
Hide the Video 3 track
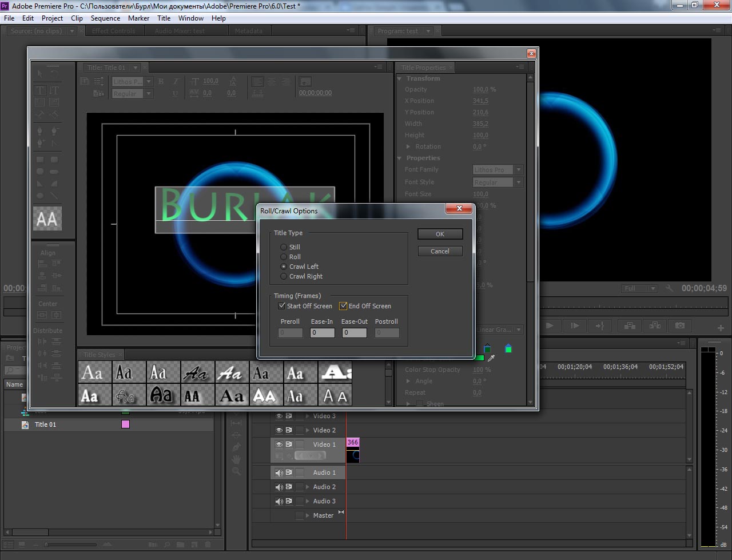point(279,416)
